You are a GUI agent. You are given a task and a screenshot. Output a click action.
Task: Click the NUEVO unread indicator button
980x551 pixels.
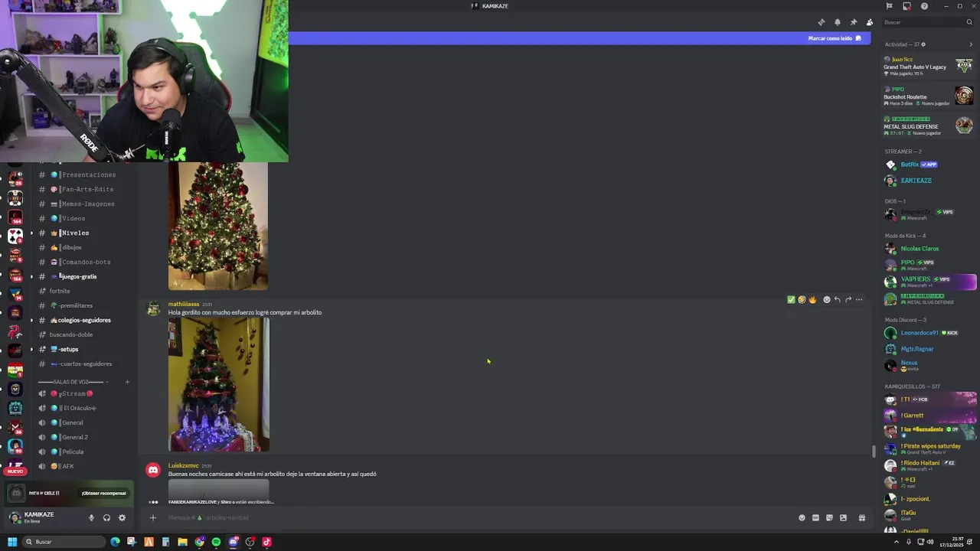point(15,471)
